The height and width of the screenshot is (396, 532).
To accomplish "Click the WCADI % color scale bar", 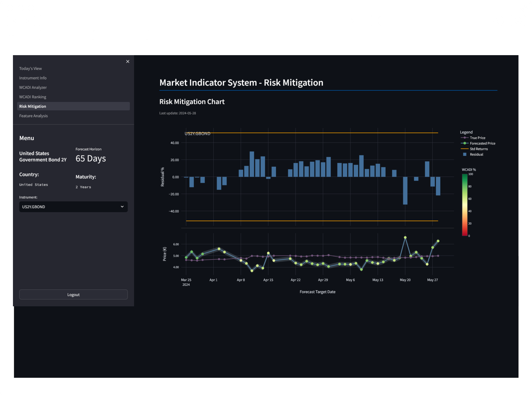I will [x=465, y=205].
